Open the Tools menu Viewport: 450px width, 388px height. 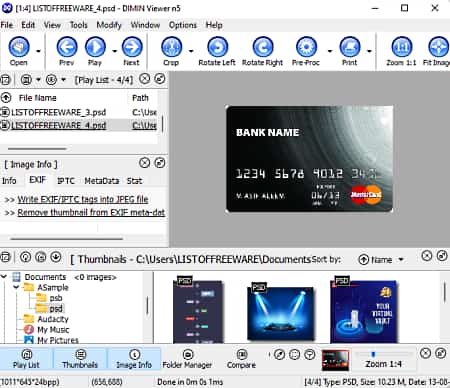click(79, 25)
